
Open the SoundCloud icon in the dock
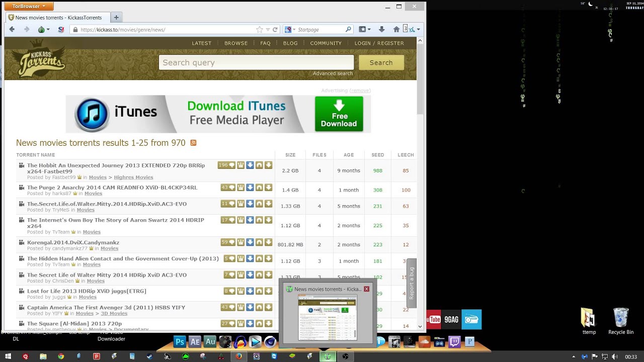click(424, 342)
